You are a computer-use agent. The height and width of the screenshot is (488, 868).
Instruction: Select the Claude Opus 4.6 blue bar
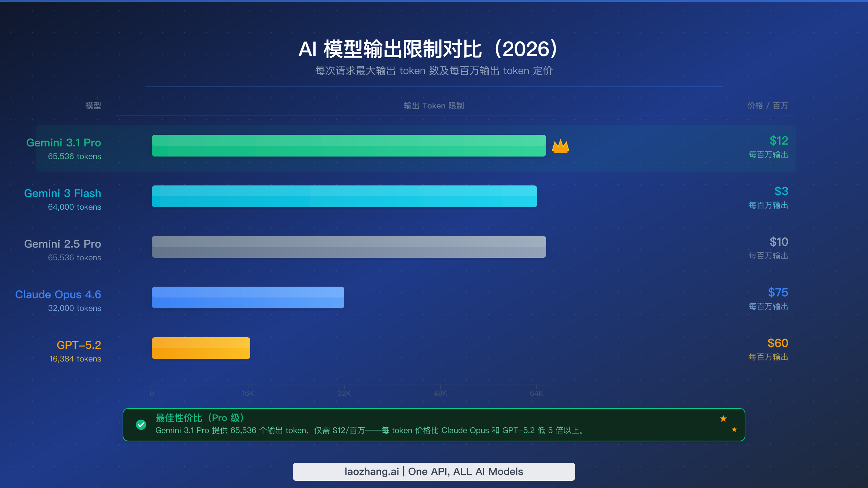[247, 297]
